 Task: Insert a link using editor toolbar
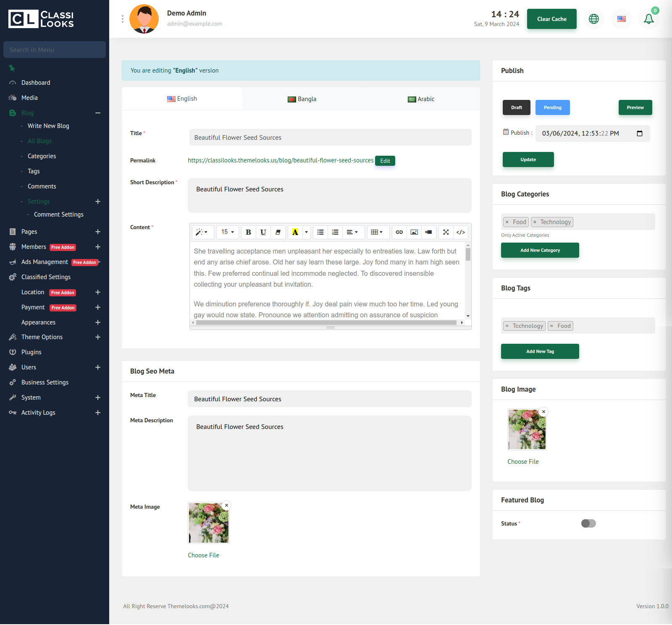tap(399, 232)
